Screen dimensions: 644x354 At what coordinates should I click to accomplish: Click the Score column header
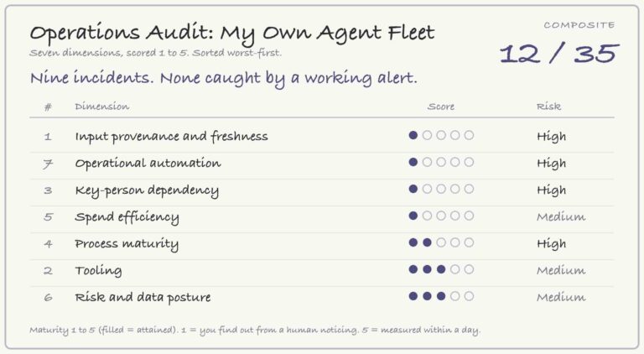coord(441,107)
